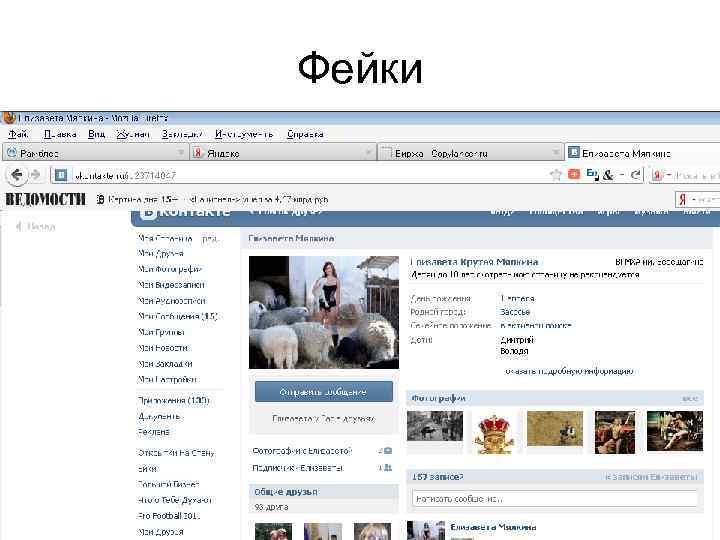Click the browser back arrow button
720x540 pixels.
(17, 175)
